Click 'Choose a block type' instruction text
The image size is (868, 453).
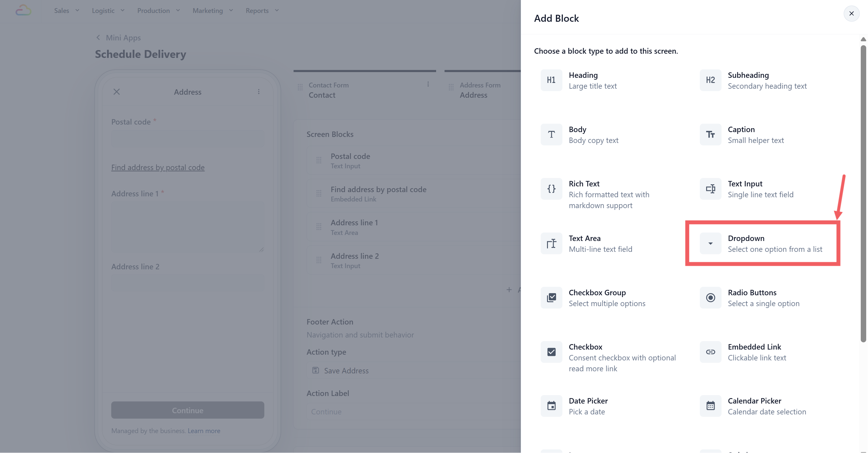(x=606, y=51)
